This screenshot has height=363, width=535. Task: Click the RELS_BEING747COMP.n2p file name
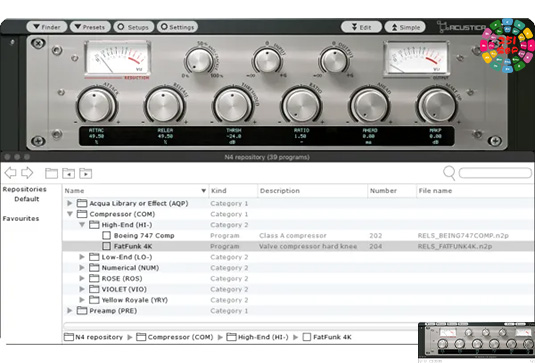click(463, 236)
